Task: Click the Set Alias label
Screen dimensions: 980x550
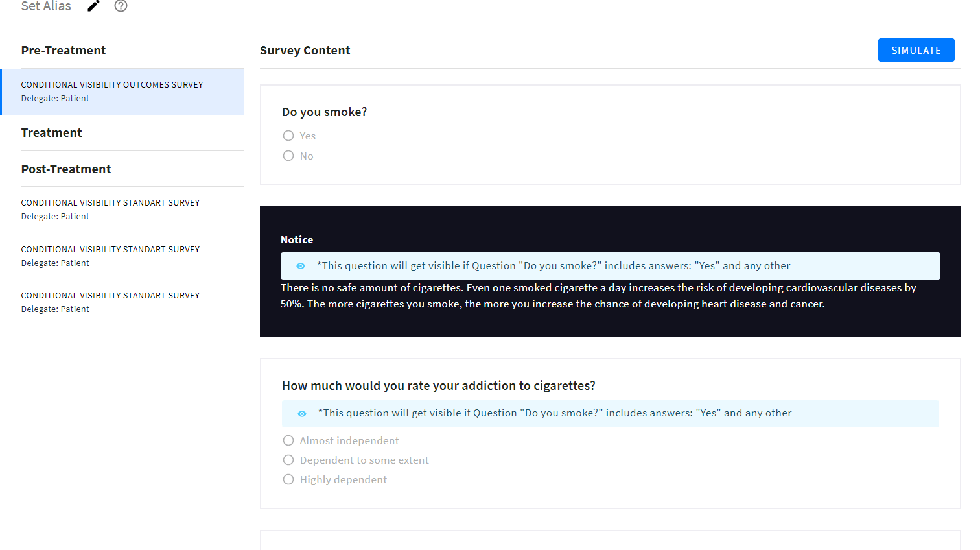Action: (x=46, y=6)
